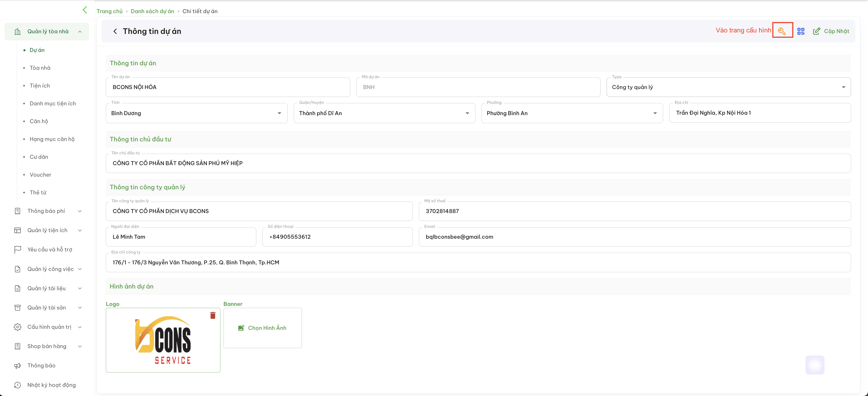Screen dimensions: 868x396
Task: Open the wrench configuration page icon
Action: point(782,31)
